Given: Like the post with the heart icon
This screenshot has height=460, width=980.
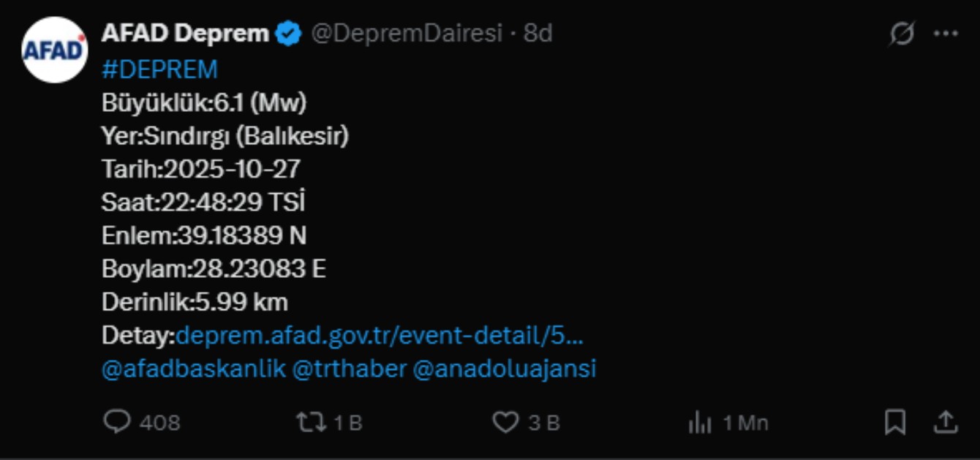Looking at the screenshot, I should (x=505, y=422).
